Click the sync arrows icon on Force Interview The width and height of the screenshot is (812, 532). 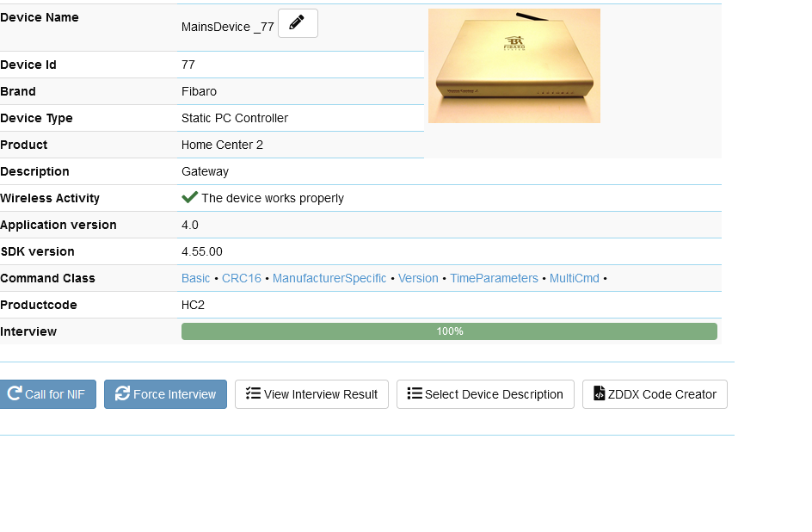point(120,394)
